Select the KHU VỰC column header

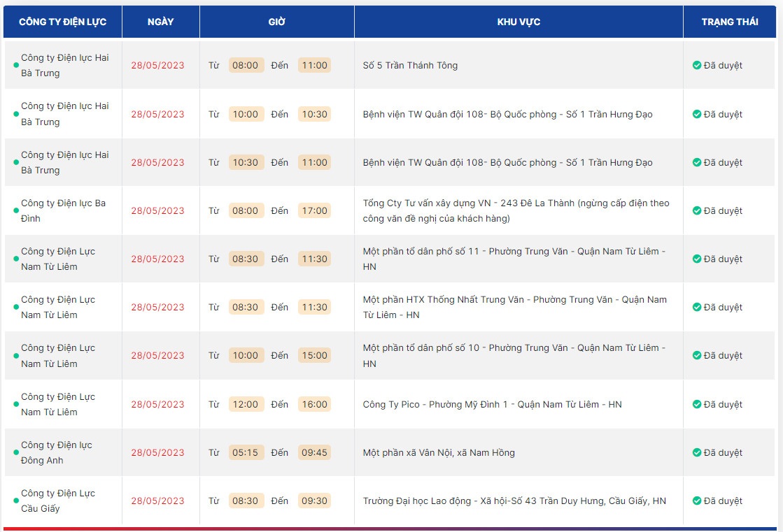coord(519,22)
